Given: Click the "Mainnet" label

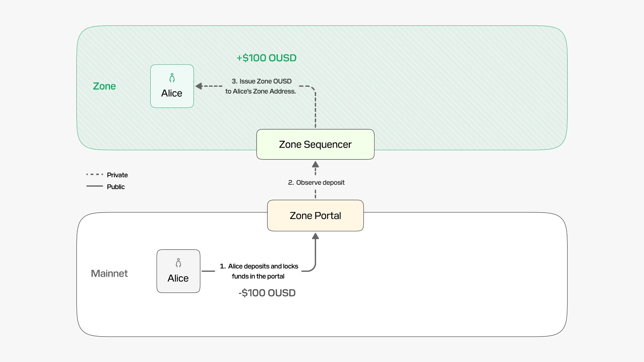Looking at the screenshot, I should pyautogui.click(x=109, y=273).
